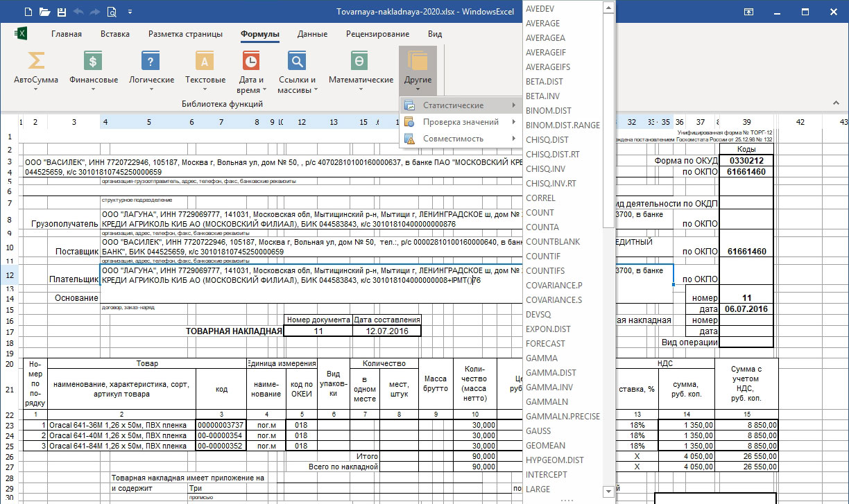The height and width of the screenshot is (504, 849).
Task: Click the New document icon
Action: (28, 12)
